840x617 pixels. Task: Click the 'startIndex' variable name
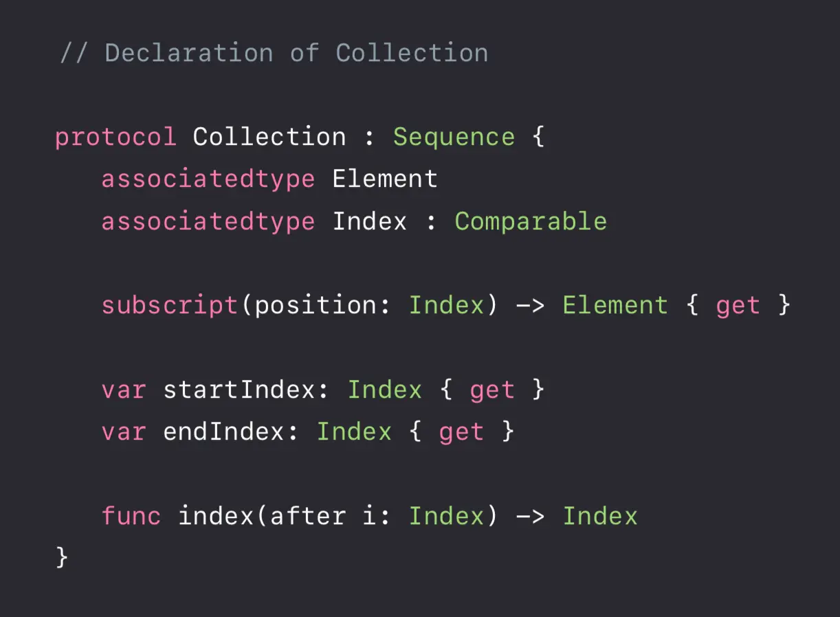pos(239,390)
